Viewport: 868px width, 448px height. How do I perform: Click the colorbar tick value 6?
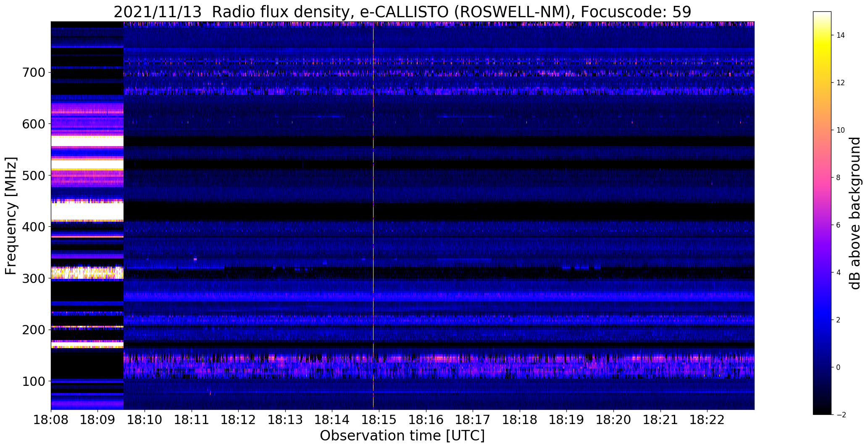(839, 225)
